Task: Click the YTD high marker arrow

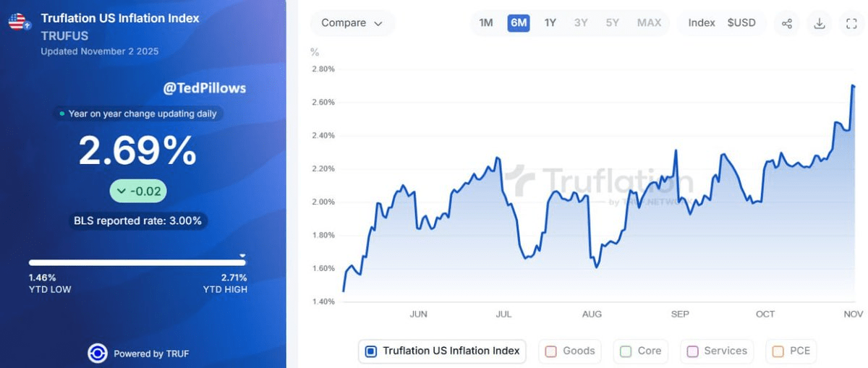Action: tap(243, 255)
